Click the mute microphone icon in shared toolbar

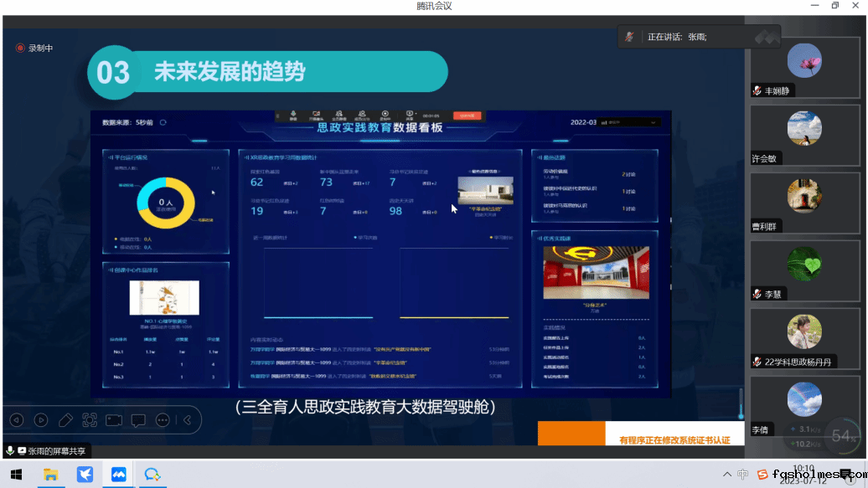tap(293, 116)
